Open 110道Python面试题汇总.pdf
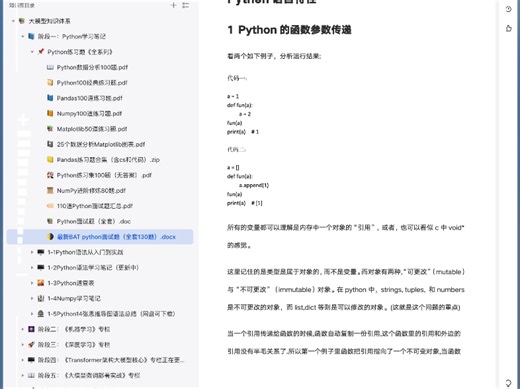 pyautogui.click(x=95, y=206)
